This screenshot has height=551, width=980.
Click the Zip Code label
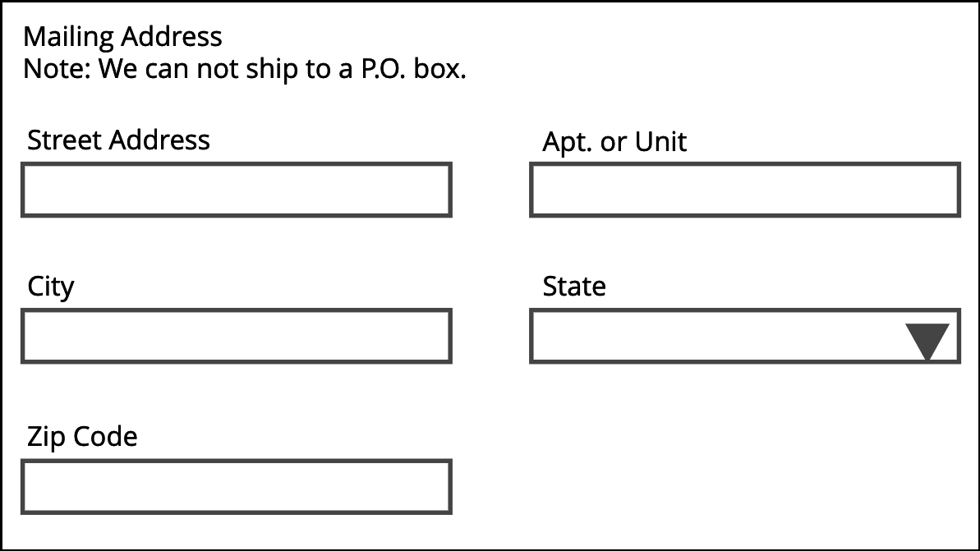(82, 436)
